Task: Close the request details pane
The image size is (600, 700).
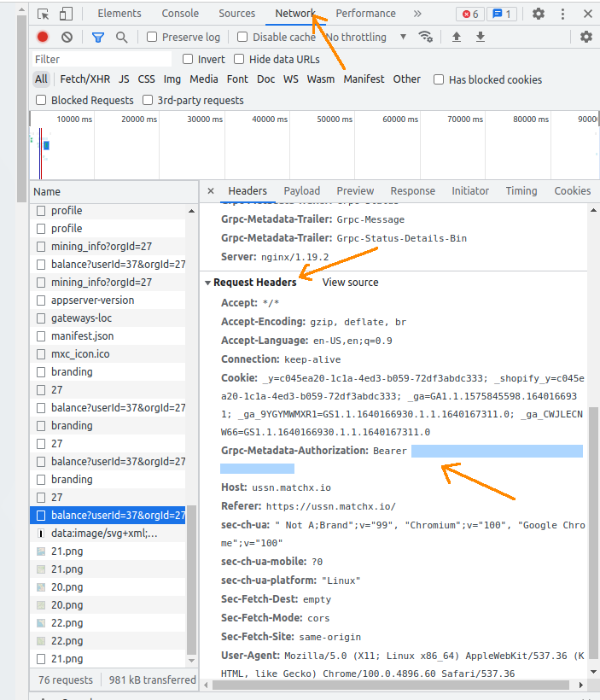Action: 211,191
